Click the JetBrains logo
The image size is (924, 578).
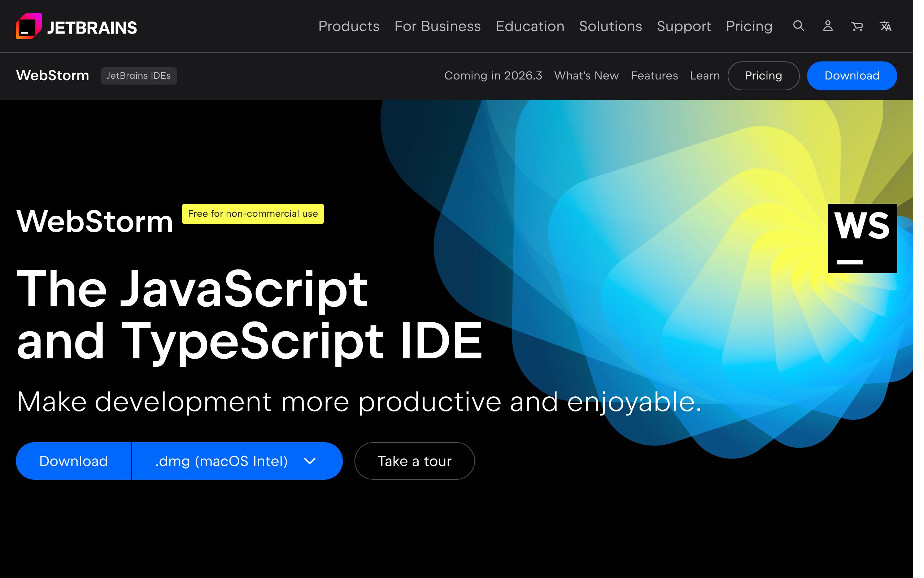pos(77,26)
